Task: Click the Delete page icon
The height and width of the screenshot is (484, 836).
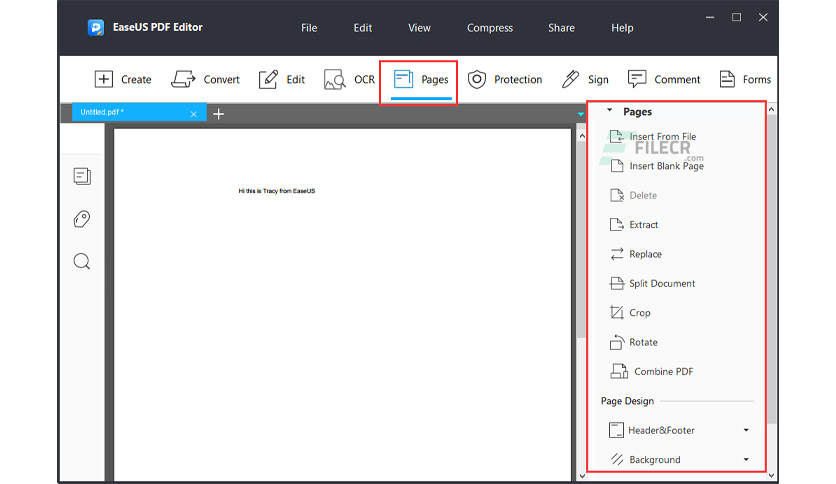Action: click(x=616, y=195)
